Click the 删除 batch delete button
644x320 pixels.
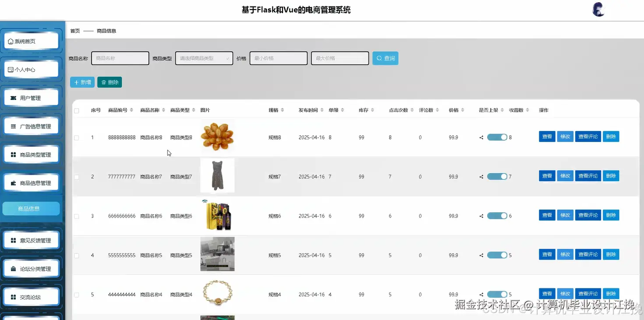pos(110,82)
